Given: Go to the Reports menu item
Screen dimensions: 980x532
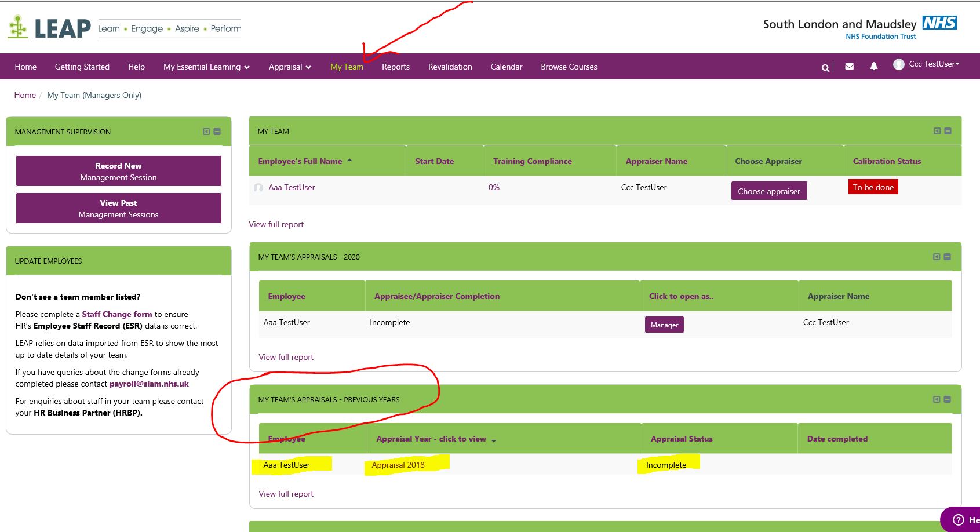Looking at the screenshot, I should 395,67.
